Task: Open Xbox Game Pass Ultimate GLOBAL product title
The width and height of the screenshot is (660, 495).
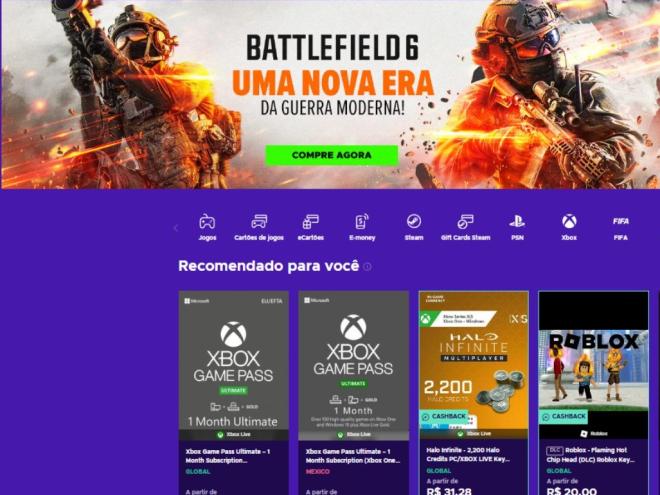Action: (x=228, y=456)
